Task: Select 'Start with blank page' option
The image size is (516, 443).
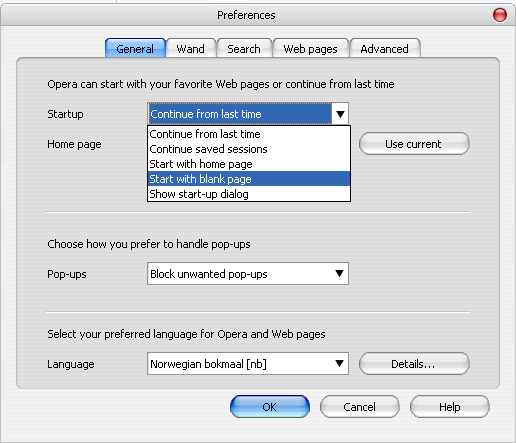Action: coord(249,179)
